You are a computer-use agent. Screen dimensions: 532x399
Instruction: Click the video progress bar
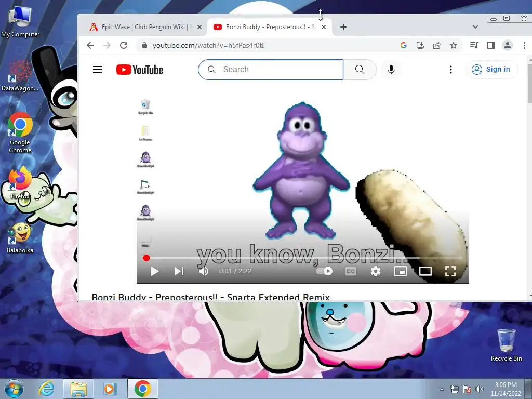tap(303, 258)
